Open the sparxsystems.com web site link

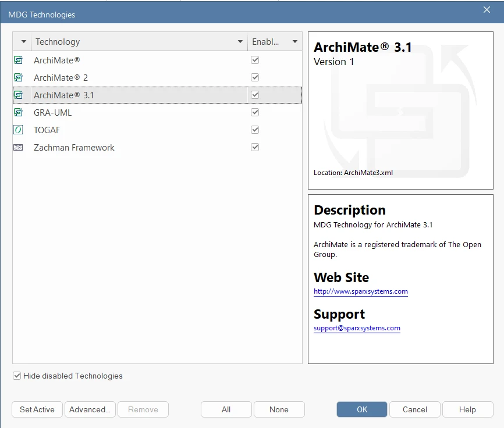[361, 291]
